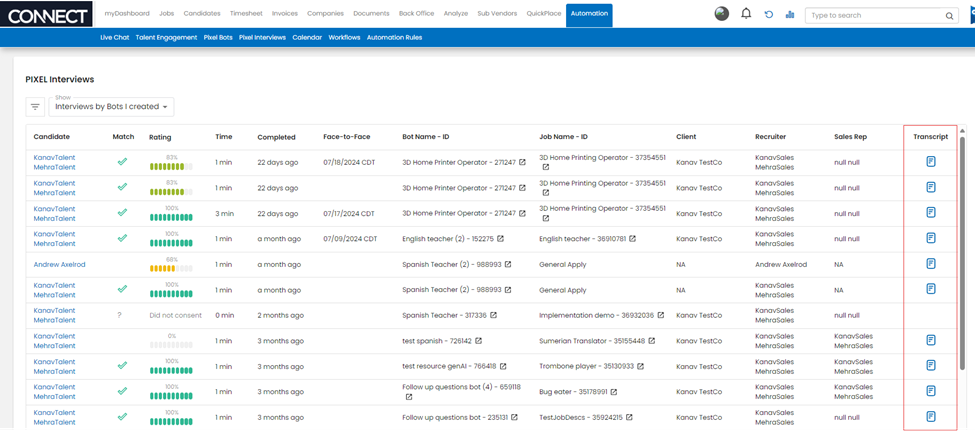This screenshot has width=975, height=431.
Task: Click the refresh history icon in header
Action: (x=768, y=14)
